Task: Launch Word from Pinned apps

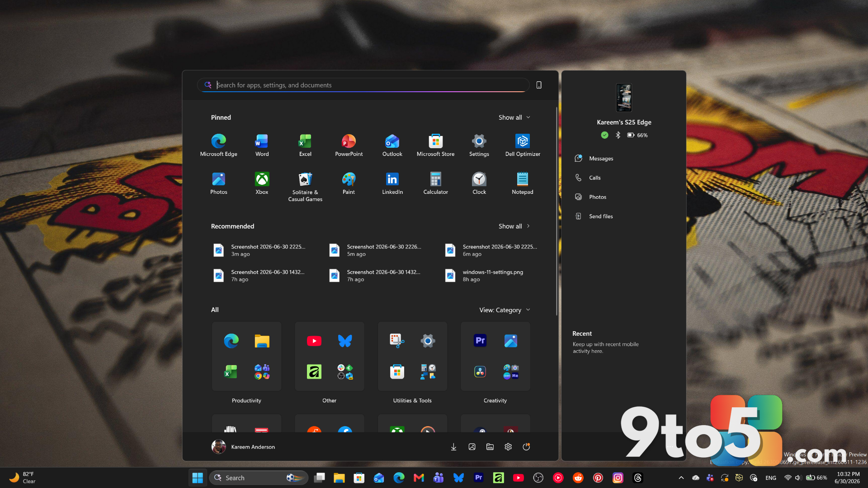Action: point(262,145)
